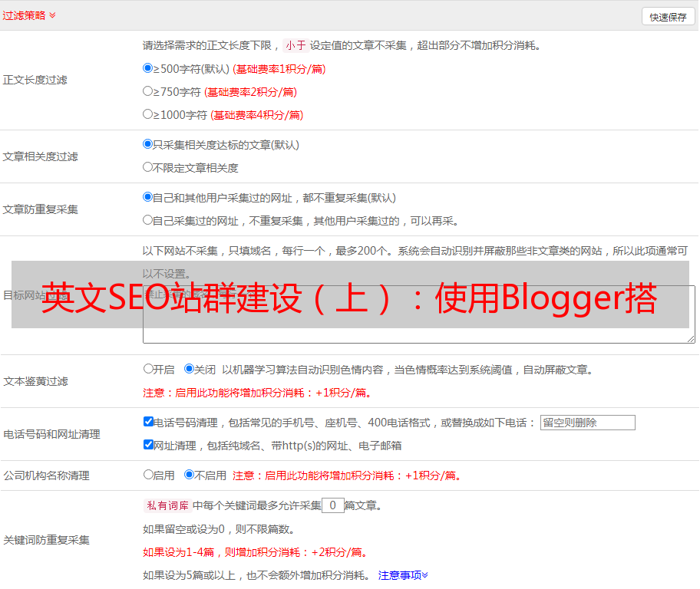
Task: Click the 正文长度过滤 row label
Action: click(x=35, y=80)
